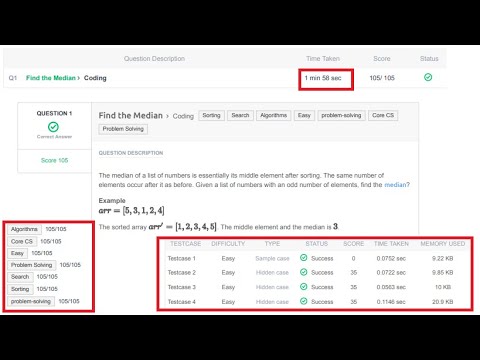Click the Core CS tag in score list
Viewport: 480px width, 360px height.
tap(22, 241)
